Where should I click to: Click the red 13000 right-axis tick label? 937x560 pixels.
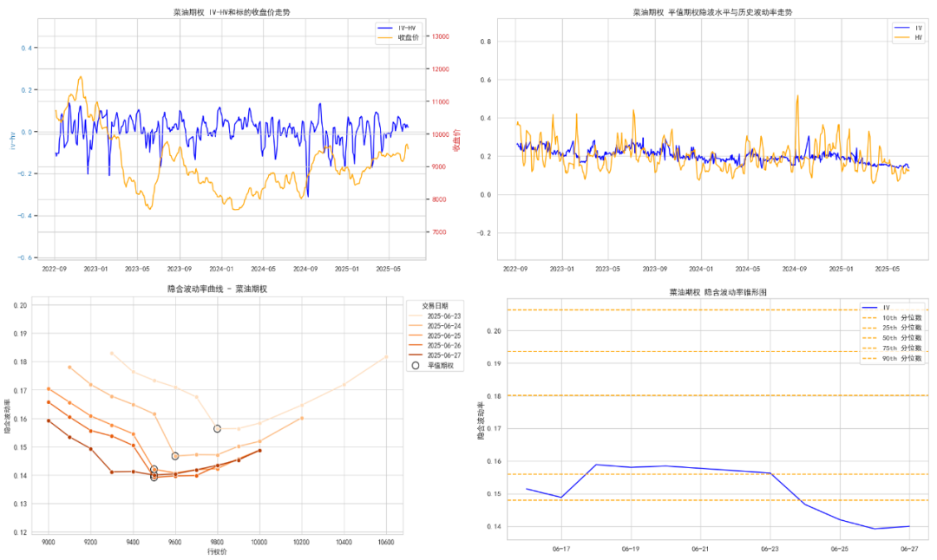point(441,36)
